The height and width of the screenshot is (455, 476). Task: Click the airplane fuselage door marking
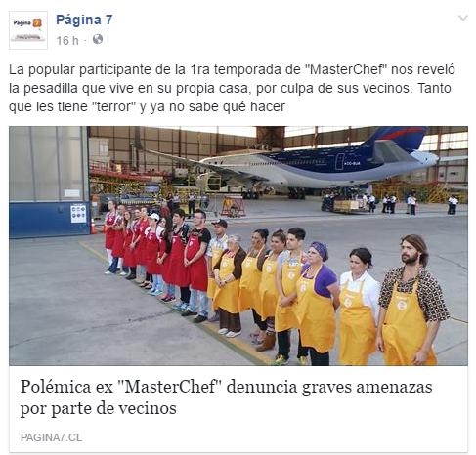pyautogui.click(x=340, y=161)
